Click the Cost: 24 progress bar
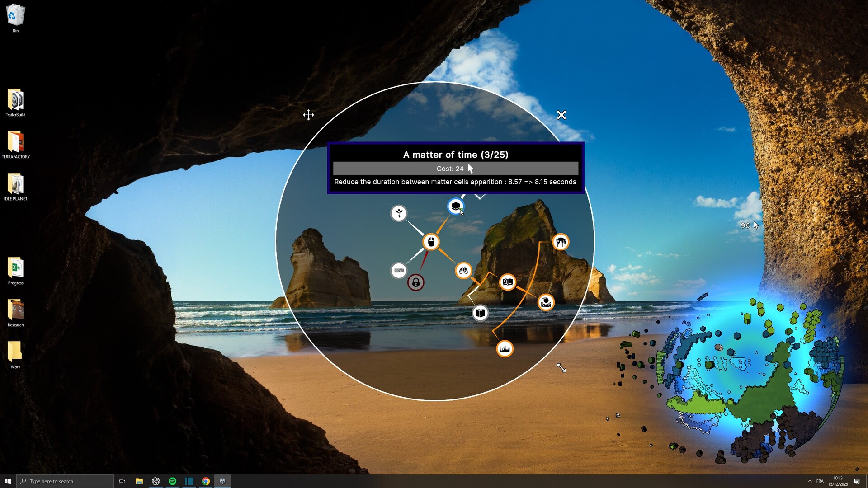The image size is (868, 488). [x=455, y=168]
